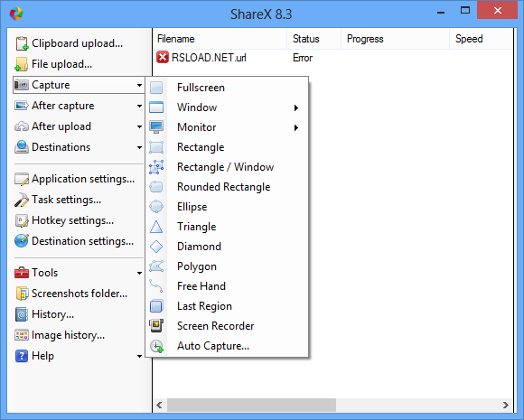This screenshot has height=420, width=524.
Task: Expand the After upload dropdown arrow
Action: 139,126
